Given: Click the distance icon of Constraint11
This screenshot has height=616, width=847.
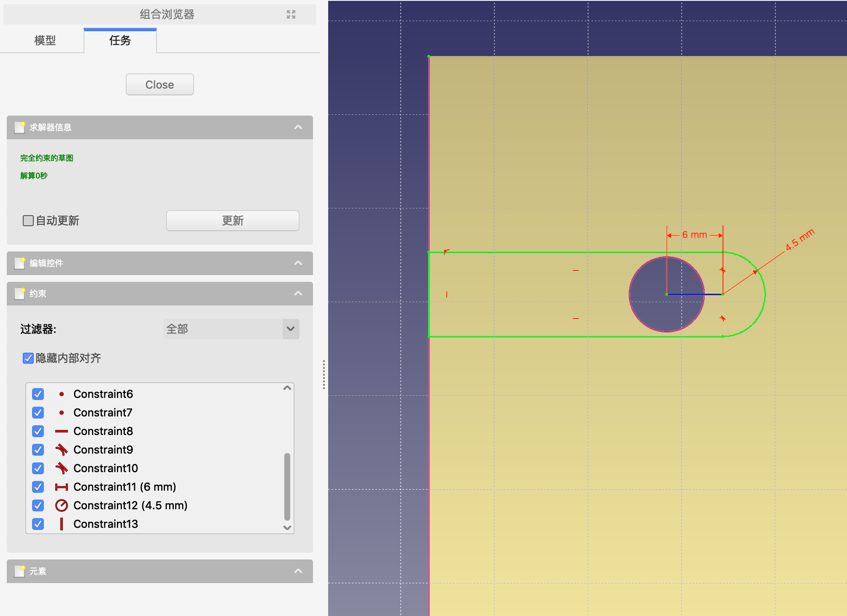Looking at the screenshot, I should pyautogui.click(x=62, y=487).
